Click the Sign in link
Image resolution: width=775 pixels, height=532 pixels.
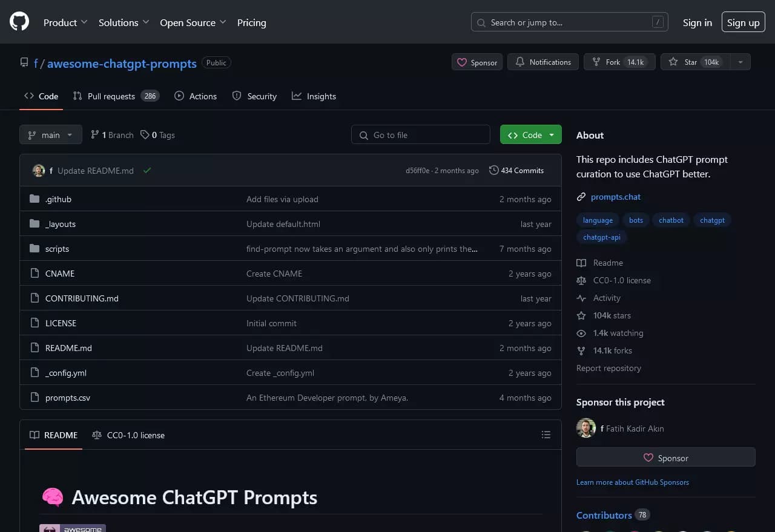tap(697, 22)
